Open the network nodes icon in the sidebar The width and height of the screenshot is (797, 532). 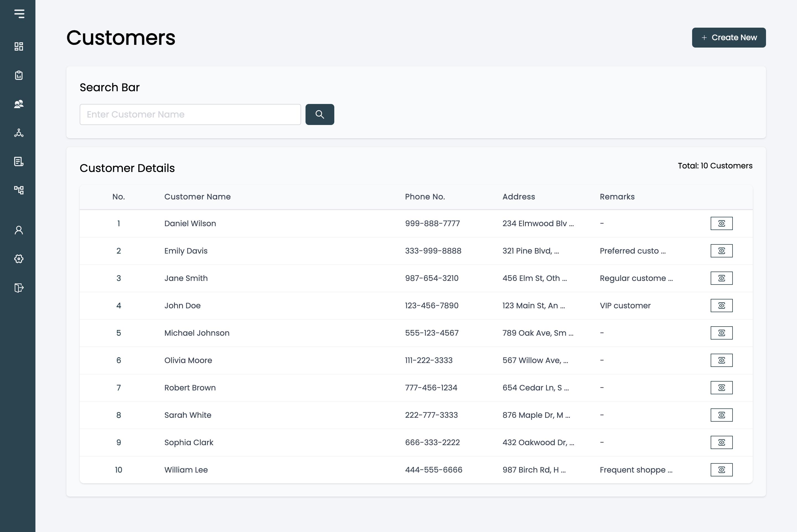pos(19,133)
